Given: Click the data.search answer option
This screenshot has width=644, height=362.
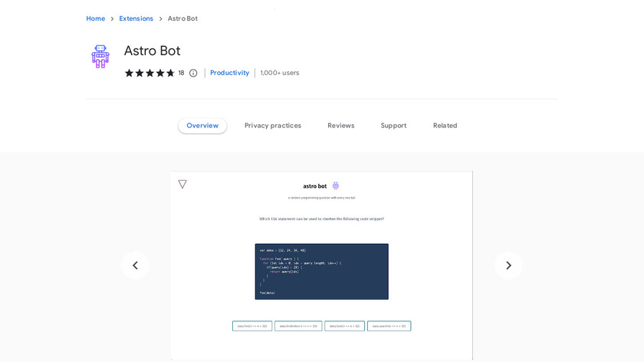Looking at the screenshot, I should coord(389,326).
